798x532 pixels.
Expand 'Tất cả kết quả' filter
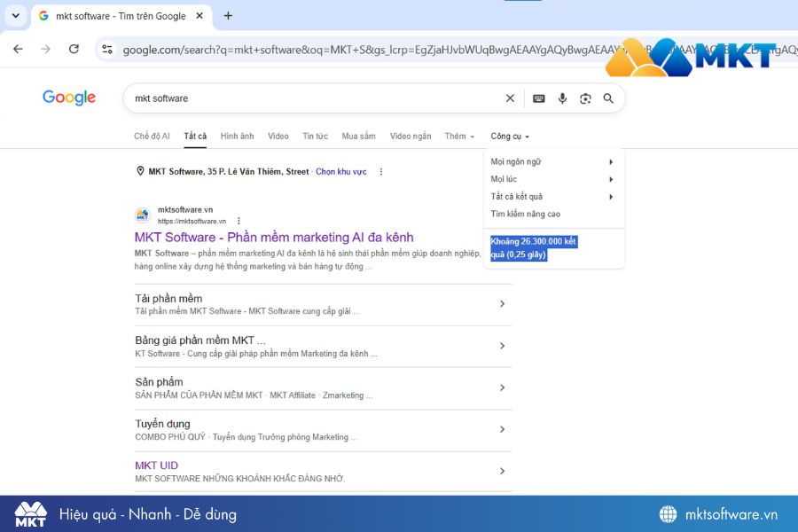pyautogui.click(x=552, y=197)
